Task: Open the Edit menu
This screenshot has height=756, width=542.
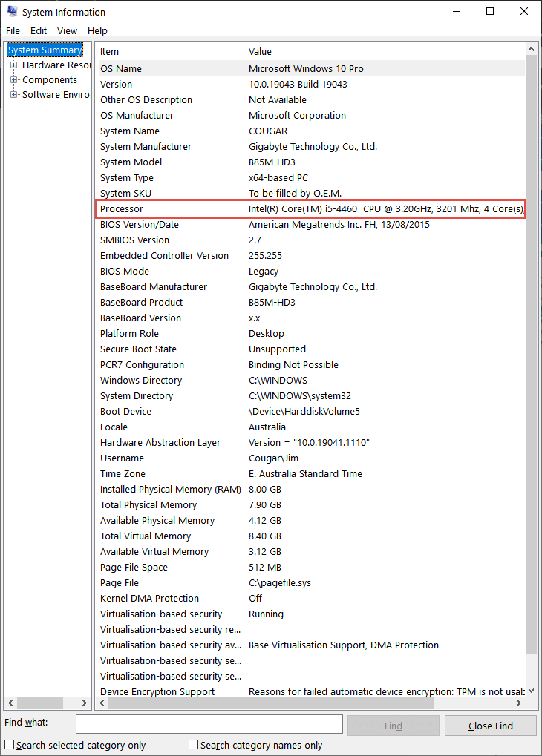Action: tap(39, 31)
